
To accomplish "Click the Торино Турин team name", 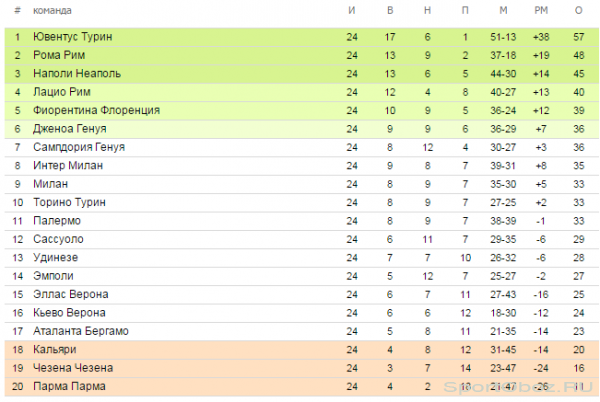I will (69, 202).
